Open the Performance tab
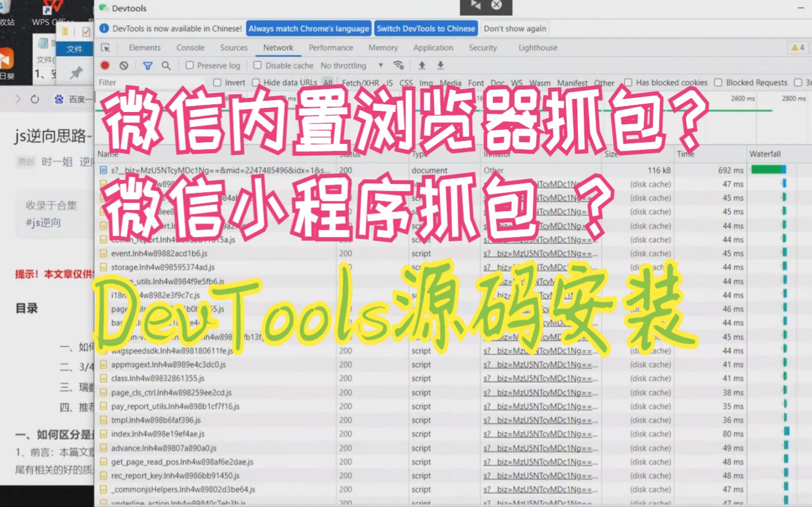812x507 pixels. [331, 48]
